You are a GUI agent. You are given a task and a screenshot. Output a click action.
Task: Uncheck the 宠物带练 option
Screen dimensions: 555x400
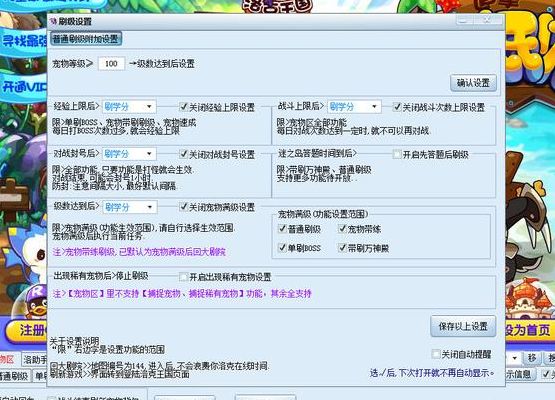[342, 229]
